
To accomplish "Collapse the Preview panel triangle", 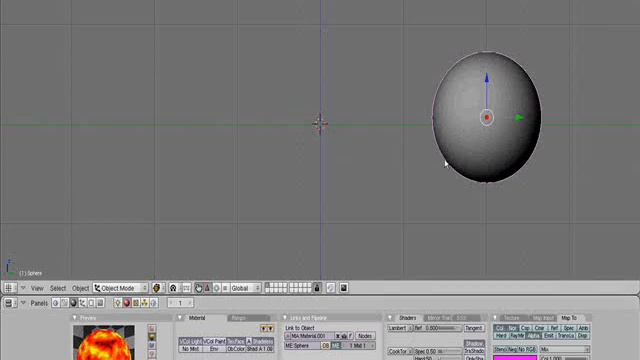I will 74,318.
